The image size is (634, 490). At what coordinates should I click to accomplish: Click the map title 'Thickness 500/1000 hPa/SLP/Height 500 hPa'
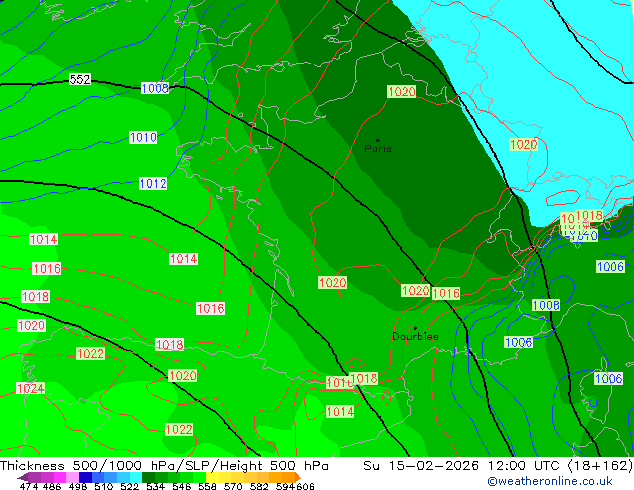pos(164,466)
